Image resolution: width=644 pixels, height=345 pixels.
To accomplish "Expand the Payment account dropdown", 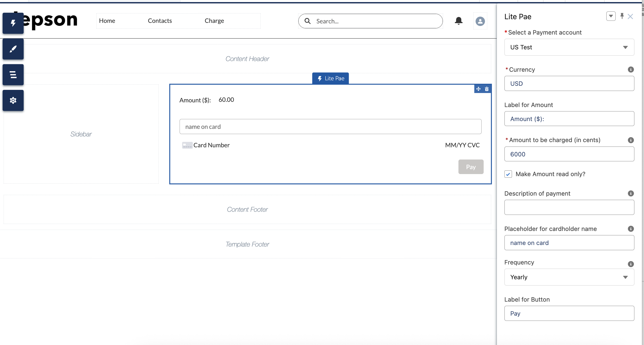I will tap(569, 47).
